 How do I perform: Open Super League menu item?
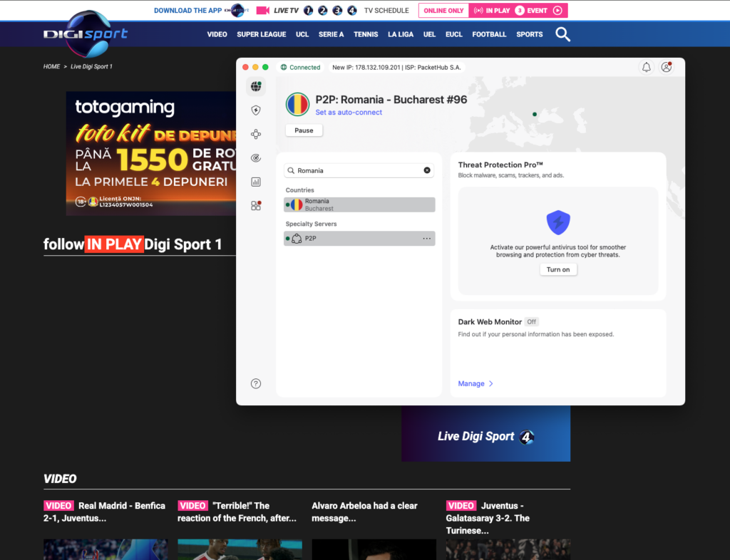pos(261,34)
